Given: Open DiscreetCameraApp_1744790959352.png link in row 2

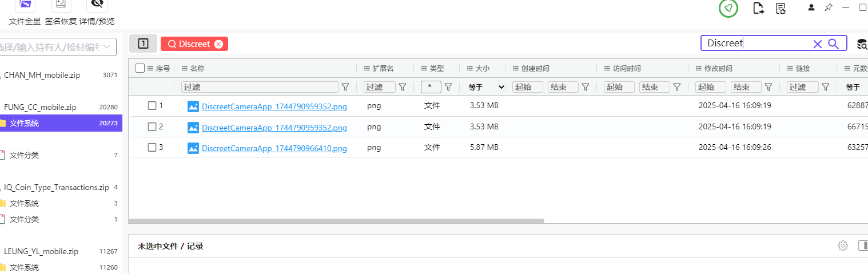Looking at the screenshot, I should coord(274,127).
